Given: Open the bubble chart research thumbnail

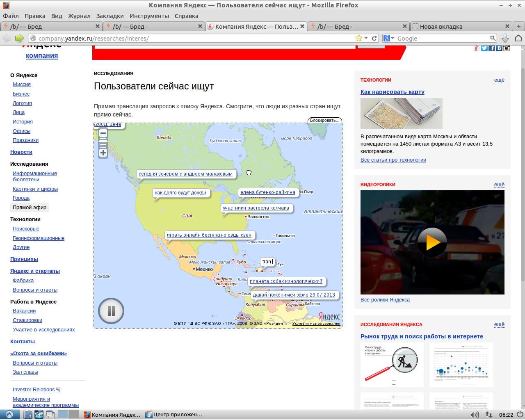Looking at the screenshot, I should (x=461, y=365).
